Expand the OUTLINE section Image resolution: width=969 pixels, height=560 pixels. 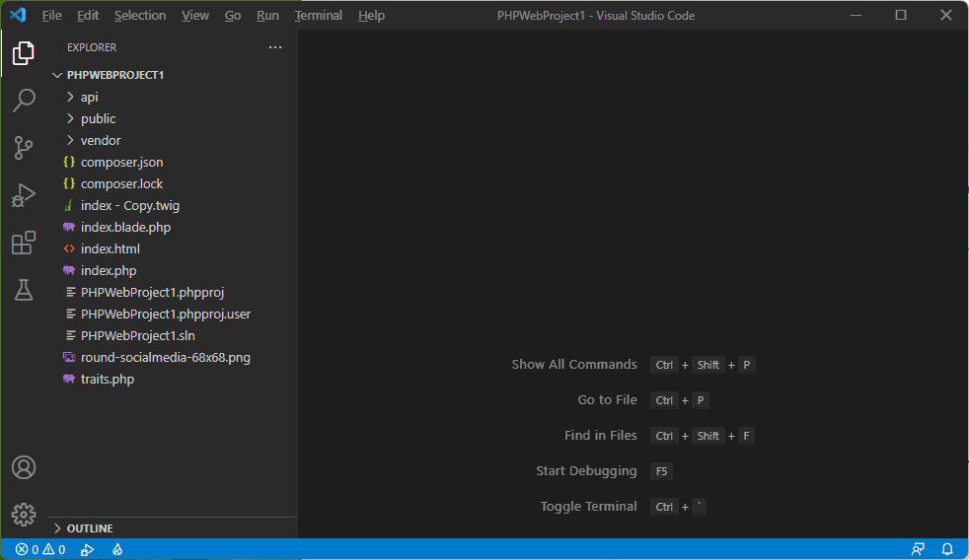[x=57, y=528]
